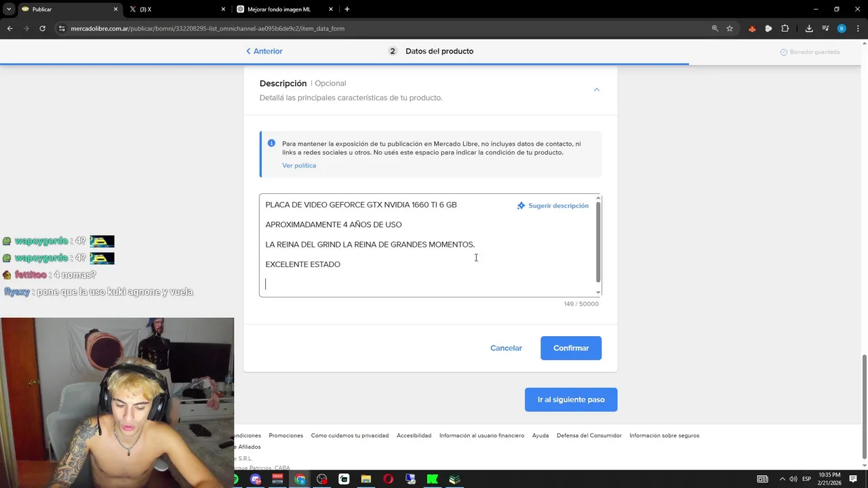Open the Ver política link
The image size is (868, 488).
tap(299, 165)
